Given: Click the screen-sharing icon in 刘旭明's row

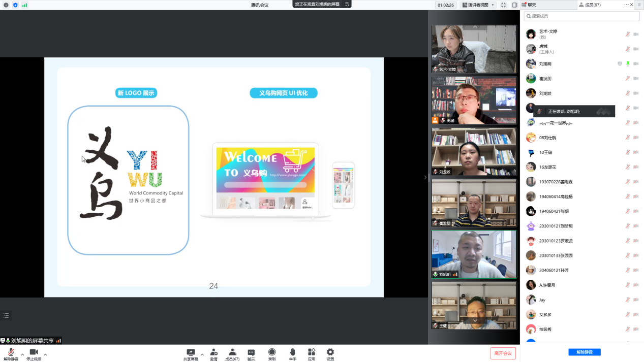Looking at the screenshot, I should [x=620, y=63].
